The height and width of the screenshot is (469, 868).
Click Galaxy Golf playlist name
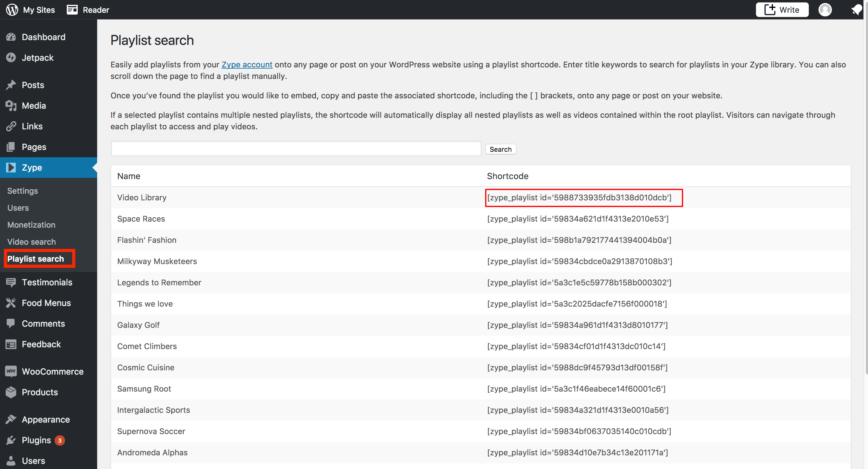click(x=138, y=325)
